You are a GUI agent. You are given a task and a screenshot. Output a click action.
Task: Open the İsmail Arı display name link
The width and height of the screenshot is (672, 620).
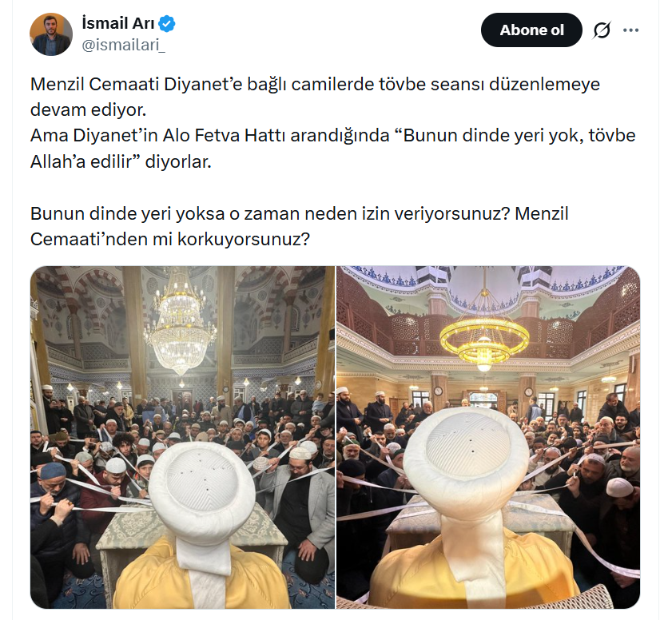pos(118,23)
